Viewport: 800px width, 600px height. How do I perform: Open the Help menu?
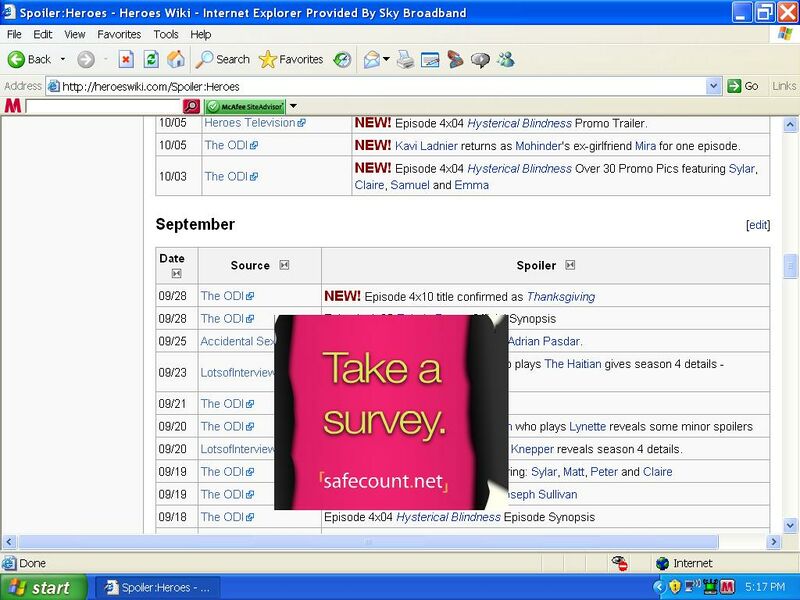[x=201, y=34]
